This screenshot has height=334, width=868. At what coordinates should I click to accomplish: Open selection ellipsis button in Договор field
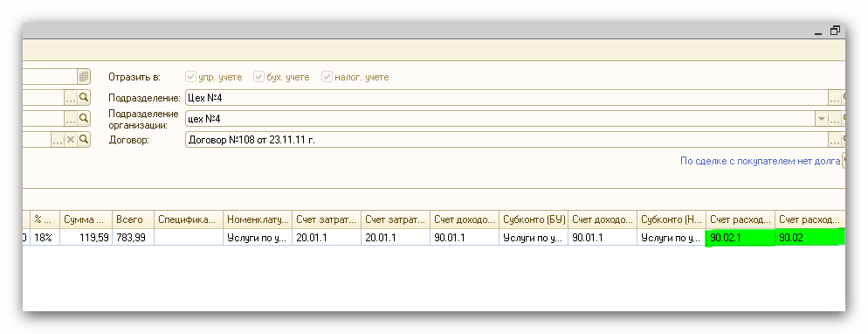click(834, 140)
